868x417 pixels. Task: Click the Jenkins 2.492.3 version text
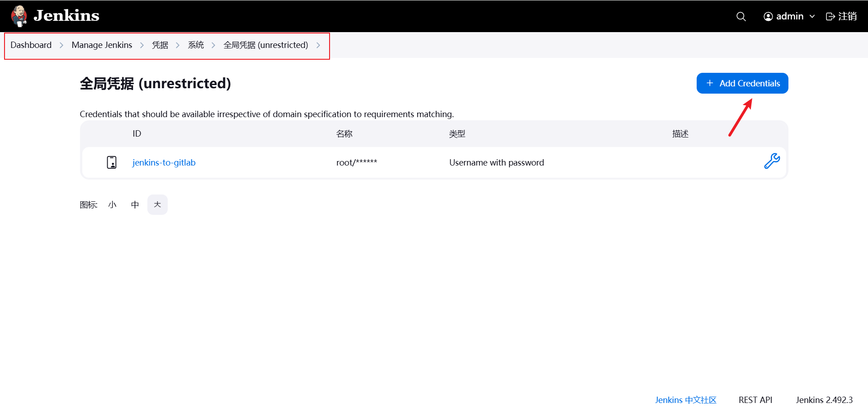point(824,400)
